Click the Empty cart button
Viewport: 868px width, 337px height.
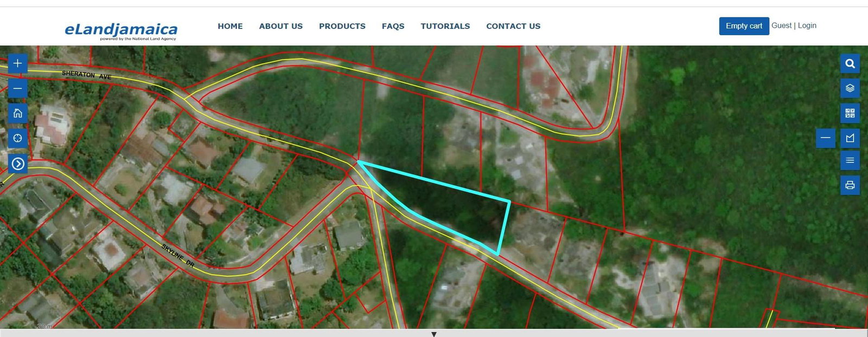tap(744, 26)
